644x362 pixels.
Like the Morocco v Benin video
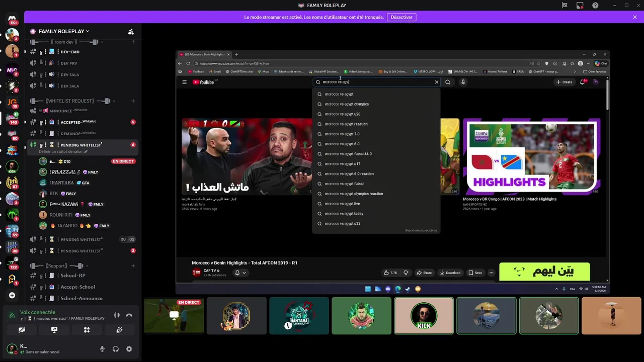[390, 273]
